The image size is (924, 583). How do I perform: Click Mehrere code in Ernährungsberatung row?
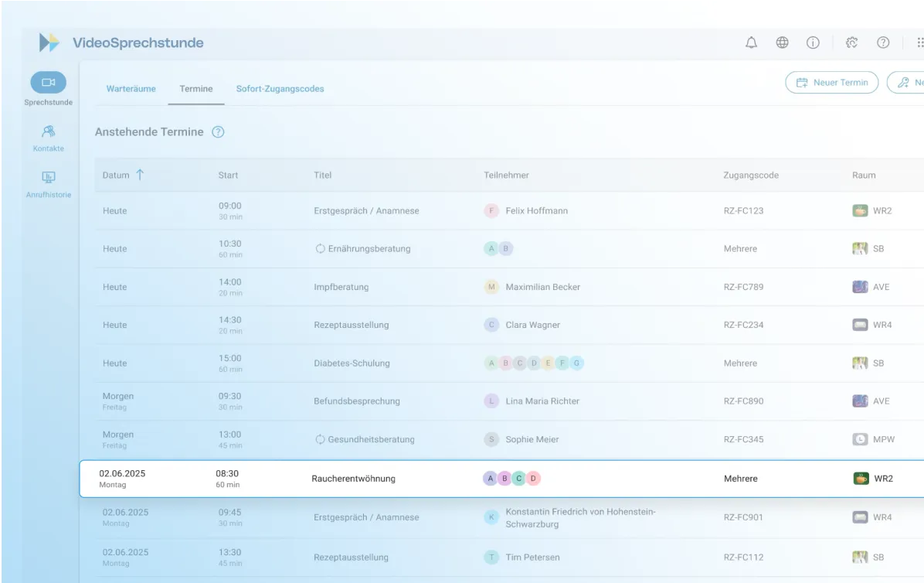click(740, 249)
